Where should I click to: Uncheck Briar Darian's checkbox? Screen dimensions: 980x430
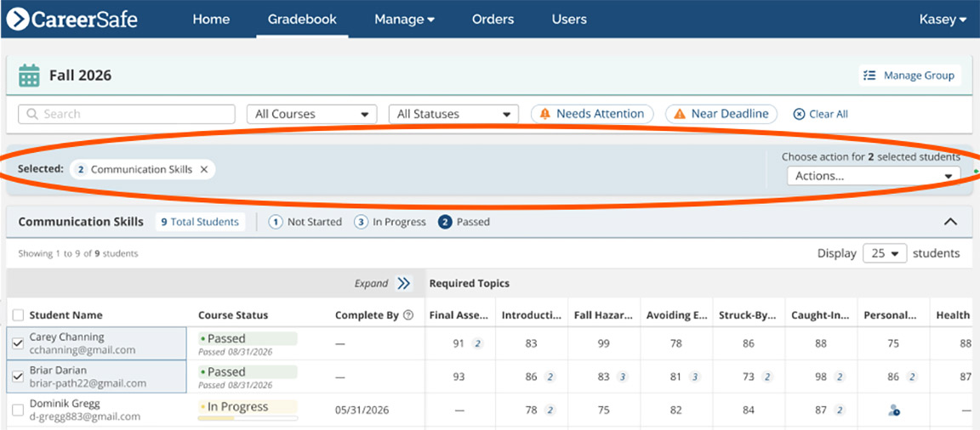click(x=18, y=376)
